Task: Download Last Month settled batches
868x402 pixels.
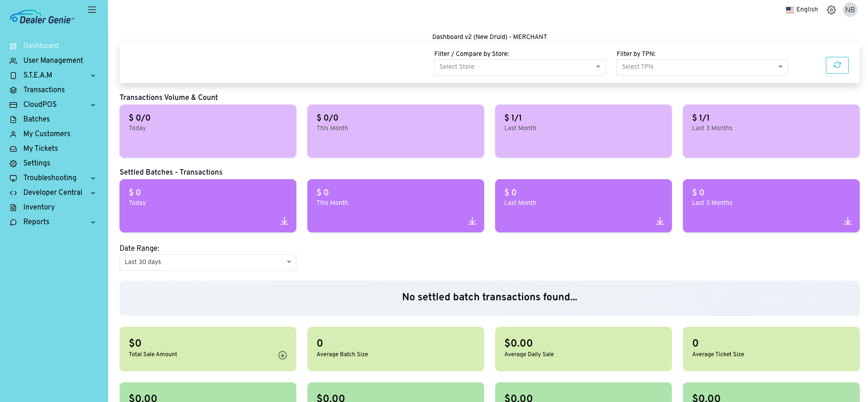Action: click(660, 221)
